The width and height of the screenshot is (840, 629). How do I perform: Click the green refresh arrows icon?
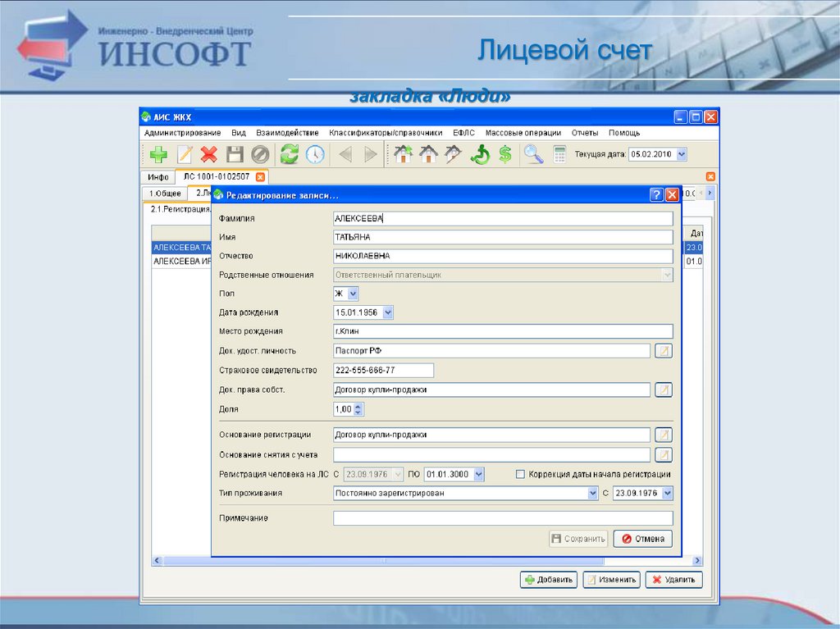tap(289, 154)
